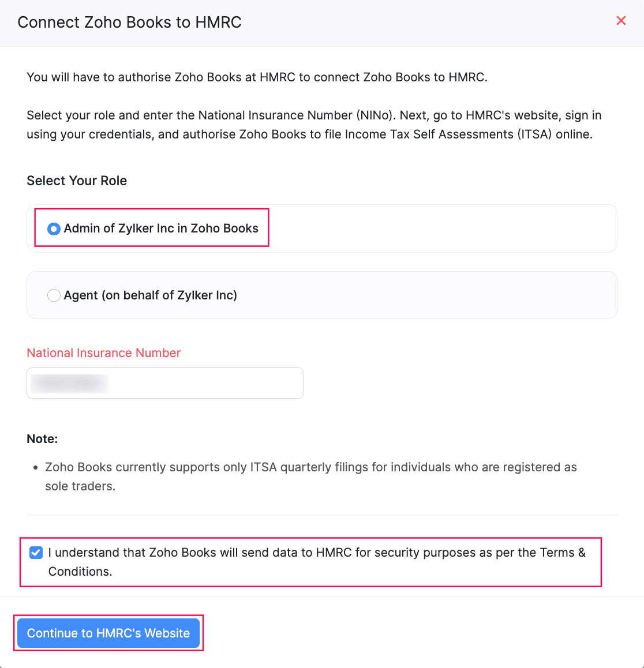
Task: Click Continue to HMRC's Website
Action: [108, 633]
